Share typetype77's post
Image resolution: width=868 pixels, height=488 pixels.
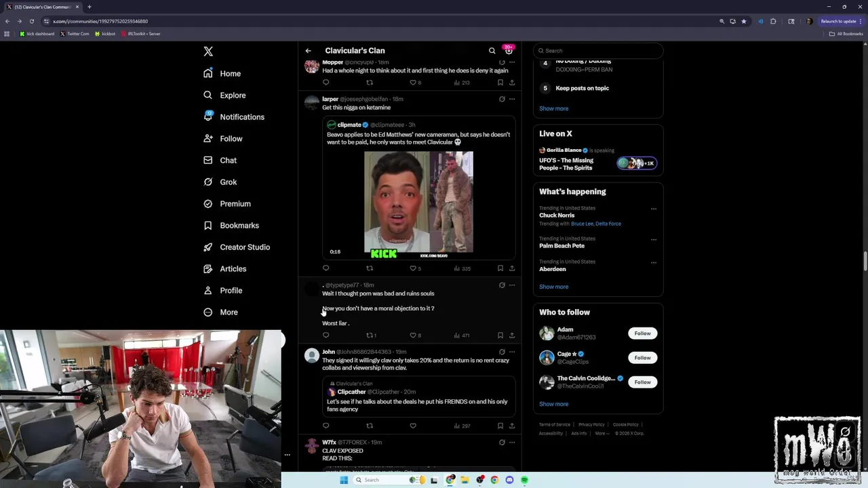[x=512, y=335]
